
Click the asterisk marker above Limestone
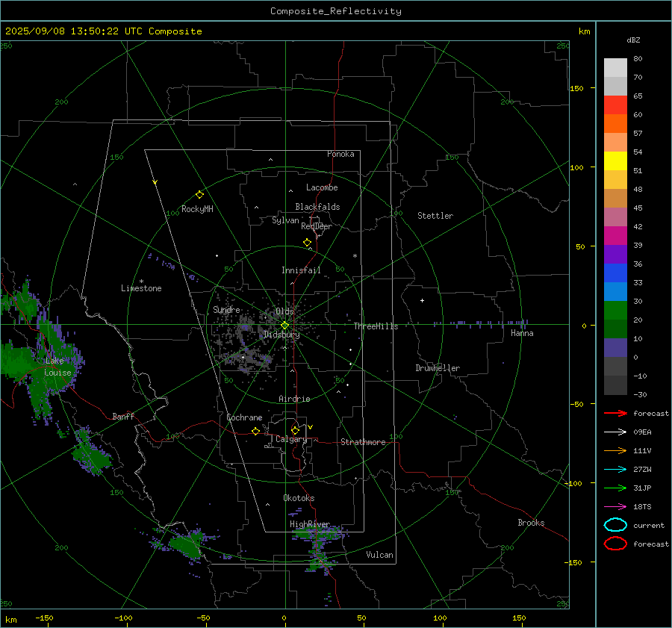point(141,282)
